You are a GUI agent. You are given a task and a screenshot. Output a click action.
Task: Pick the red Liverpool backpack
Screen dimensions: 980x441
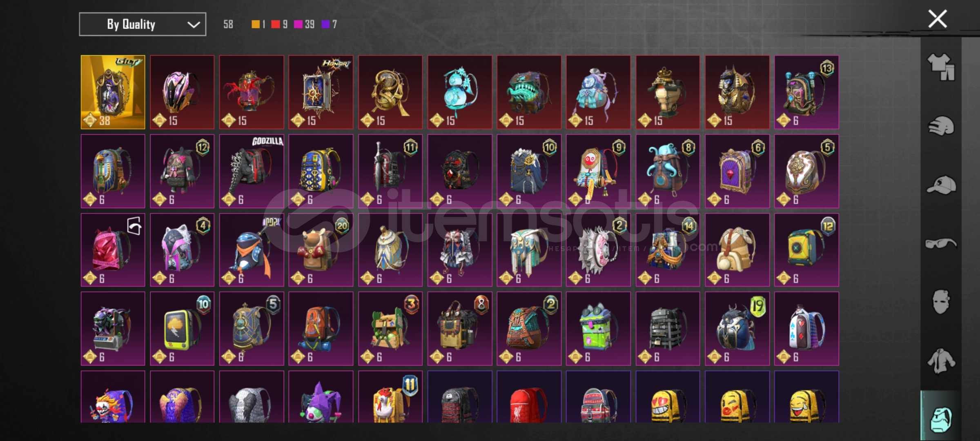529,396
